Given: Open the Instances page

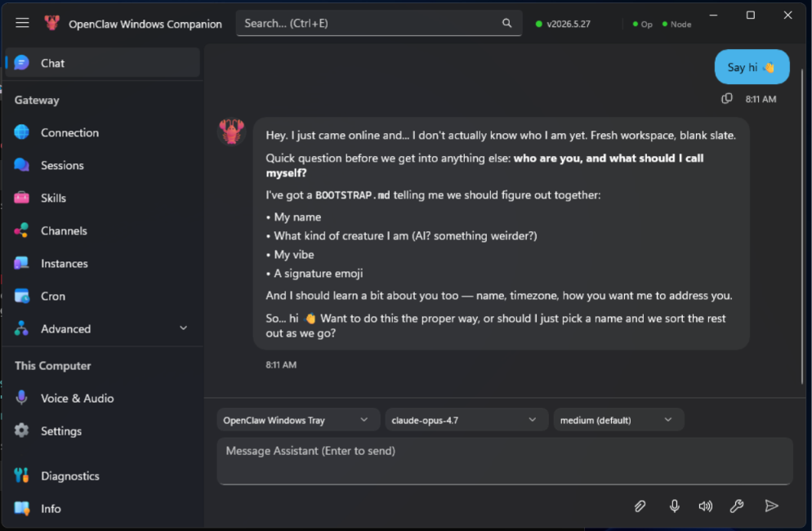Looking at the screenshot, I should pyautogui.click(x=103, y=263).
